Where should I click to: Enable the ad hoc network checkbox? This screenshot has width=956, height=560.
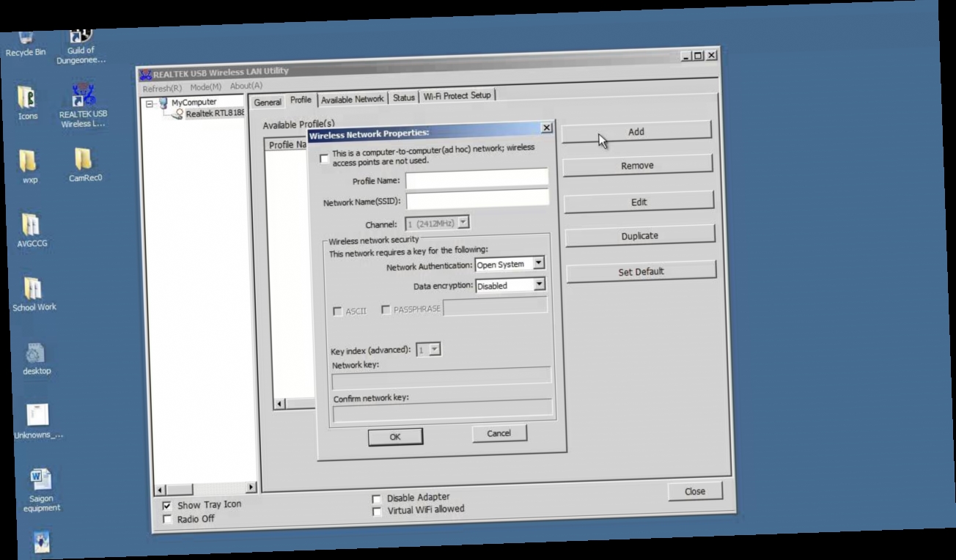point(324,158)
